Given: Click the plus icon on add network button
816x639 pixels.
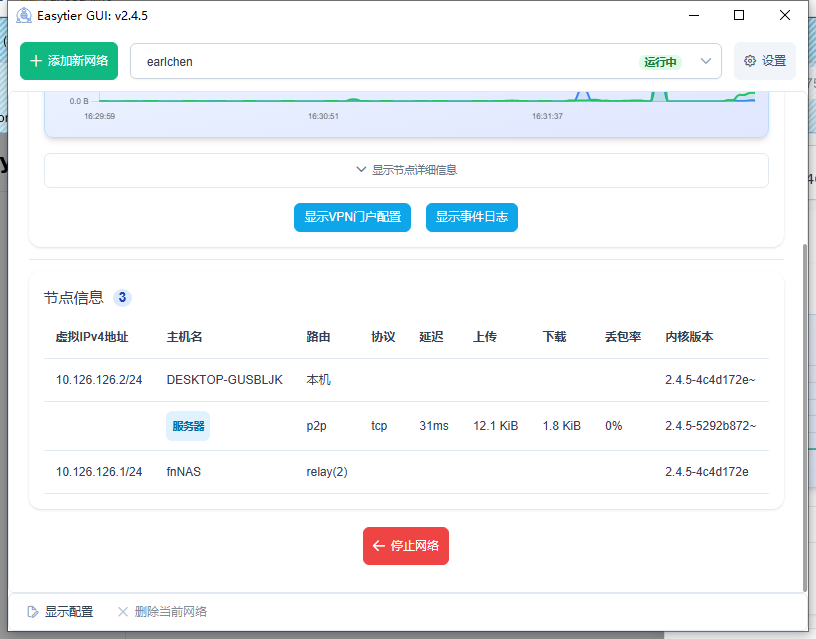Looking at the screenshot, I should (x=36, y=61).
